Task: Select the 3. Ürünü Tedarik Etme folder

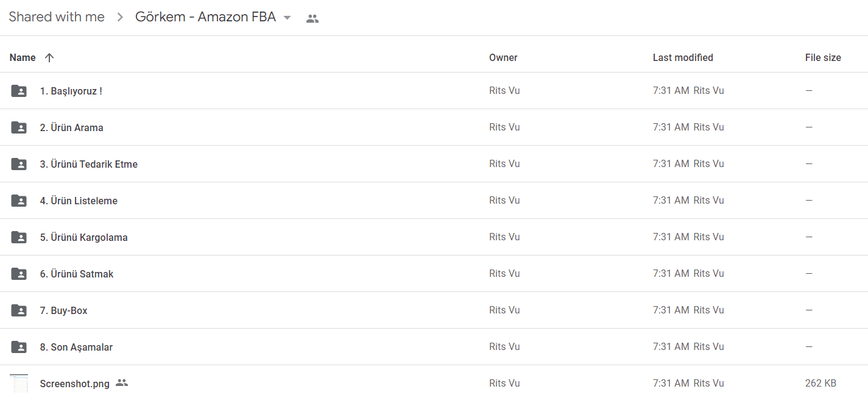Action: [x=434, y=164]
